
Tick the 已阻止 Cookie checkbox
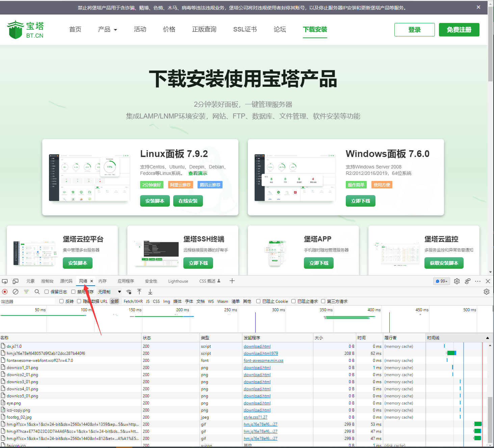click(258, 301)
